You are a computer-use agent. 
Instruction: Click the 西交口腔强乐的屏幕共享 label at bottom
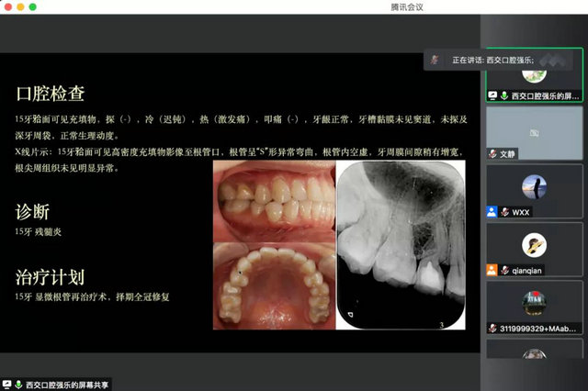(x=67, y=385)
